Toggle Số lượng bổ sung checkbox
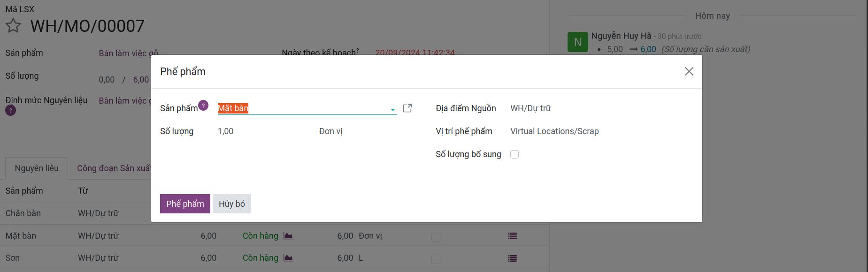Screen dimensions: 868x272 [515, 154]
